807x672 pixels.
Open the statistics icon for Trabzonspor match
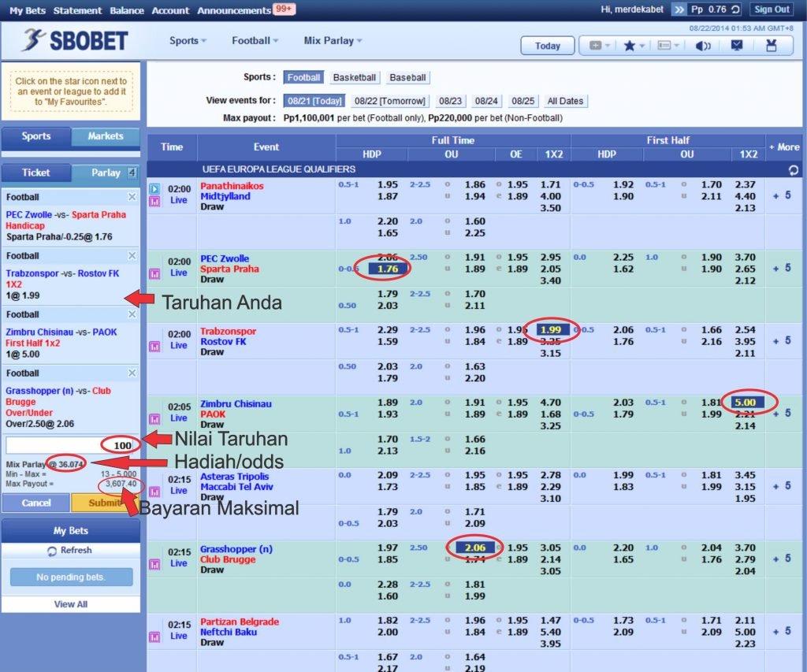coord(154,346)
